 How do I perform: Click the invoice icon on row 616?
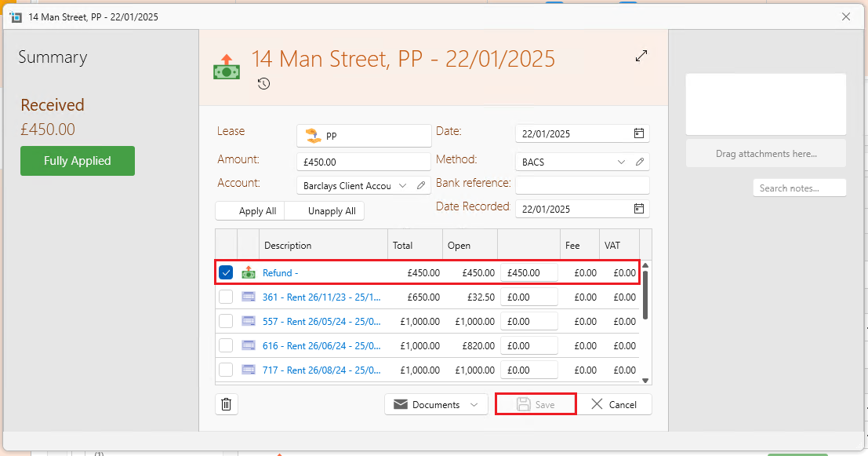click(x=249, y=346)
